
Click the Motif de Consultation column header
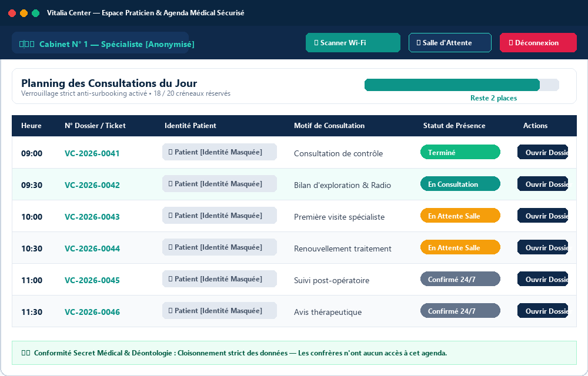point(329,126)
